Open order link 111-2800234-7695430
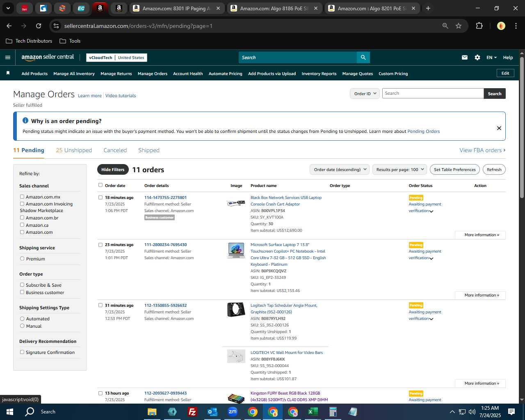Image resolution: width=525 pixels, height=420 pixels. point(166,244)
